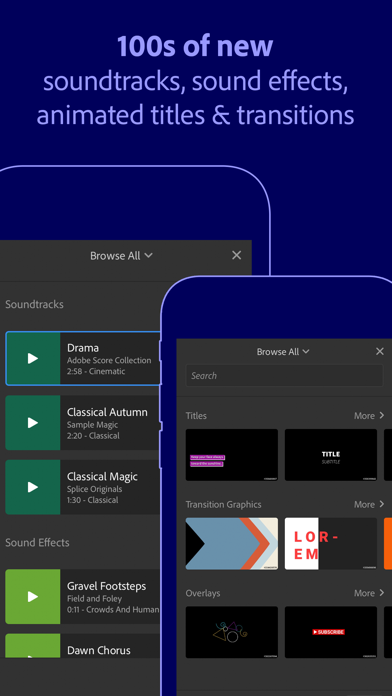This screenshot has width=392, height=696.
Task: Play the Classical Autumn soundtrack
Action: tap(33, 423)
